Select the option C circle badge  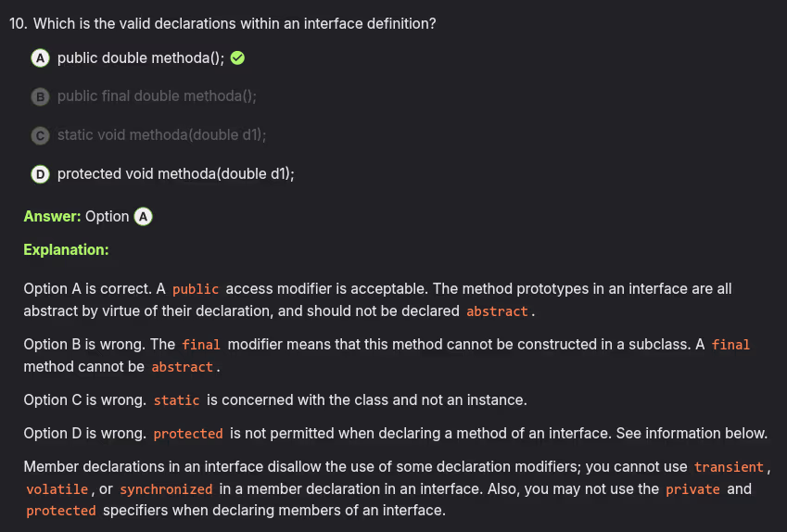pyautogui.click(x=40, y=135)
